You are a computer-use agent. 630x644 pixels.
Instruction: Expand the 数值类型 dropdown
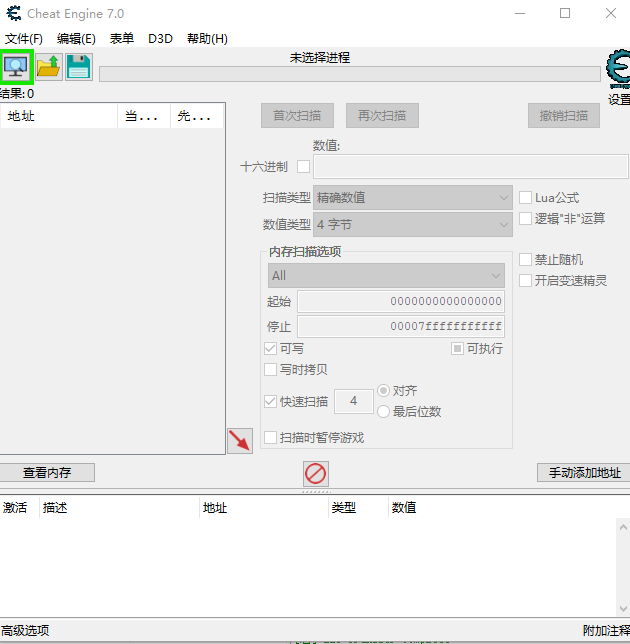413,225
